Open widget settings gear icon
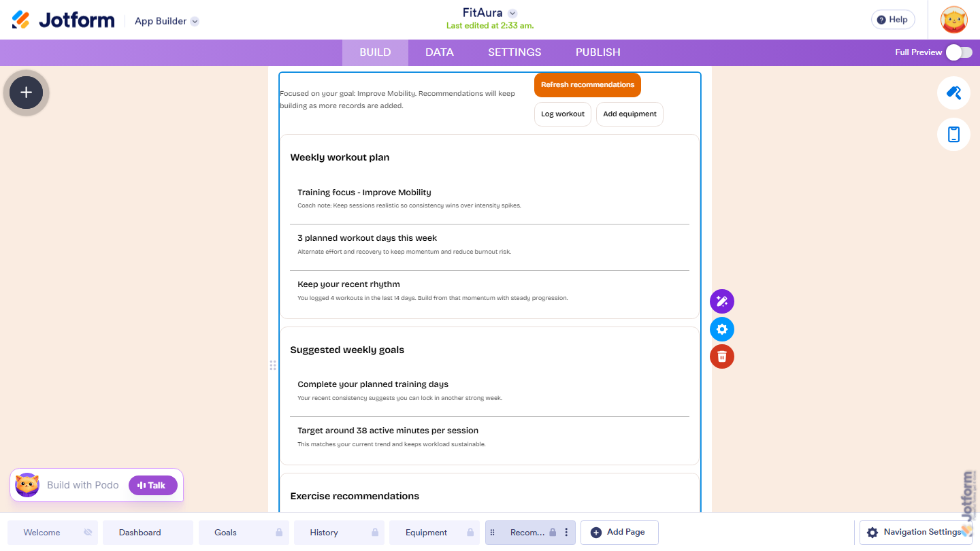 (722, 329)
